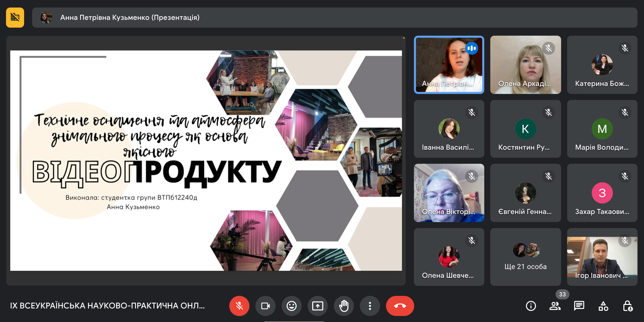Click the present screen button
Viewport: 644px width, 322px height.
click(x=317, y=306)
